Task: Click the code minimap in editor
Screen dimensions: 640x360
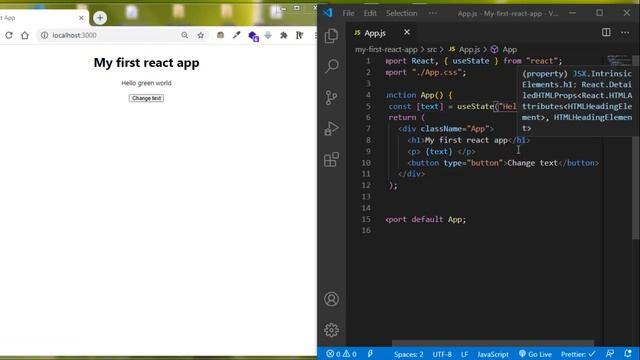Action: pos(619,60)
